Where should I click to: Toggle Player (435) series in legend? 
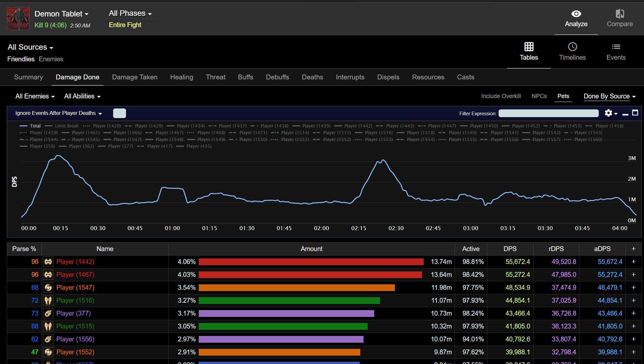[x=194, y=146]
